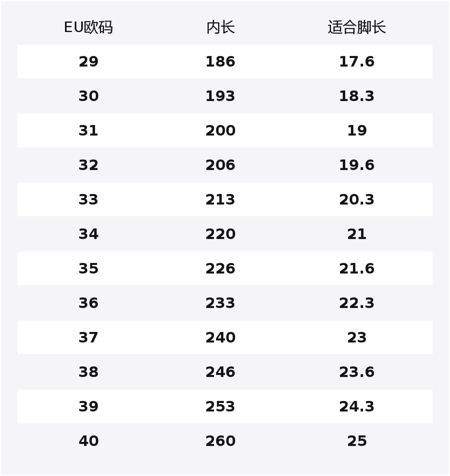Image resolution: width=450 pixels, height=476 pixels.
Task: Click foot length 20.3 value
Action: (357, 199)
